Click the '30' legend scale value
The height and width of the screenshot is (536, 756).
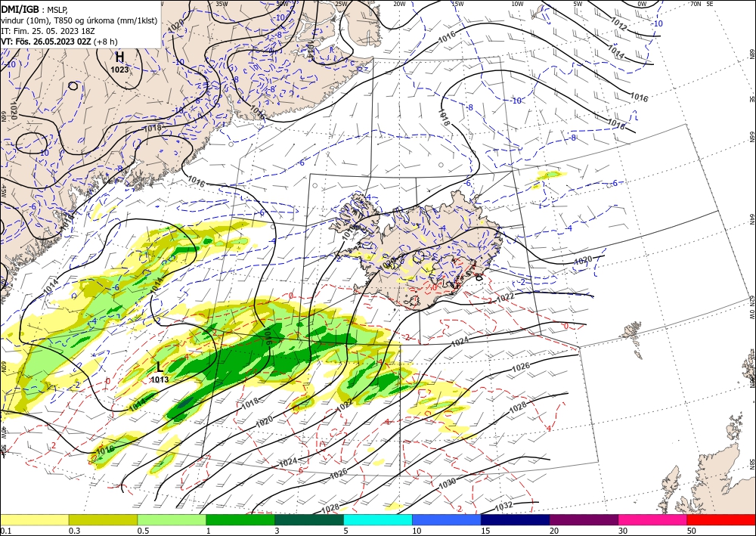click(623, 531)
